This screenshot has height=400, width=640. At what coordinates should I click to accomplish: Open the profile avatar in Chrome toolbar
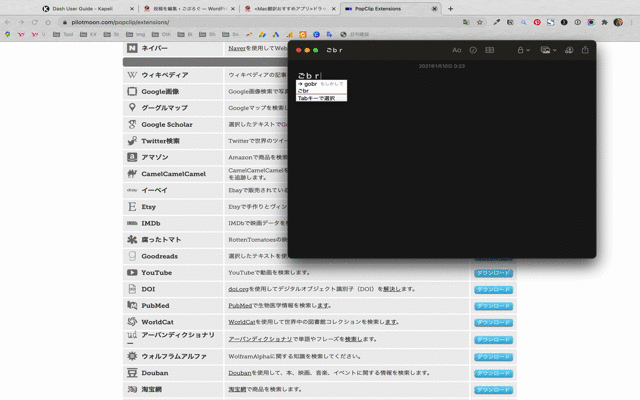pos(618,22)
